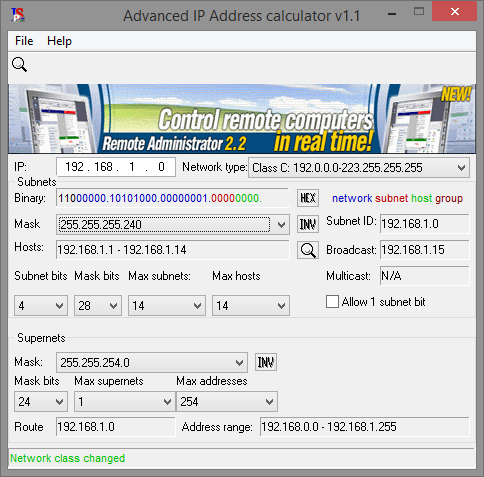
Task: Click the Binary address field
Action: click(173, 198)
